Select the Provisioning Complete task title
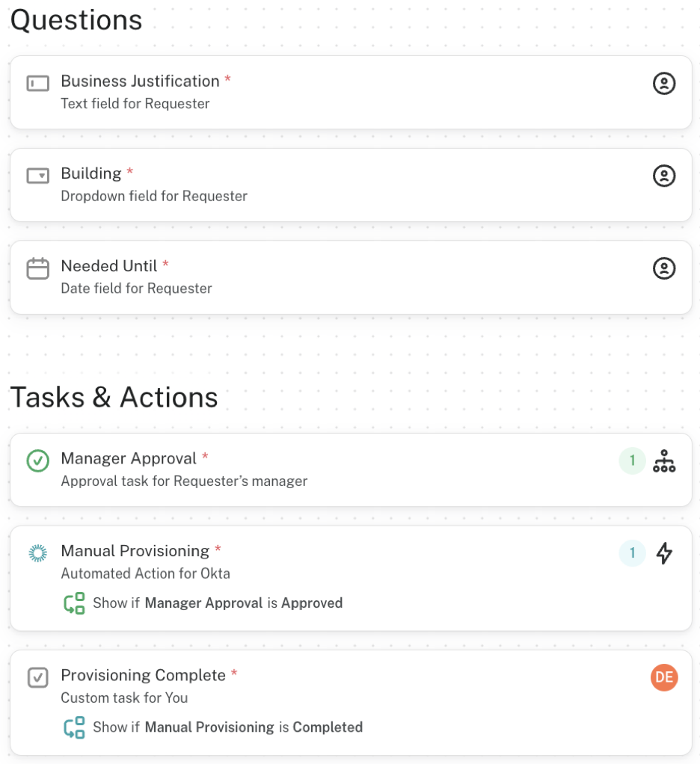This screenshot has height=764, width=700. (143, 675)
